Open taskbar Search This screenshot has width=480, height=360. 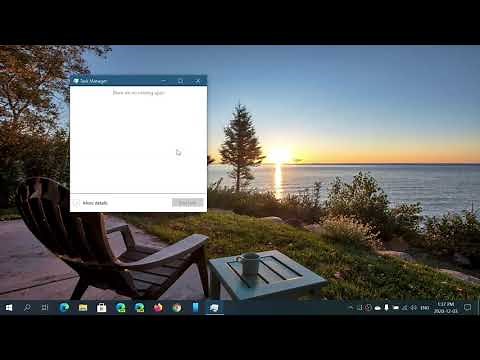(27, 308)
